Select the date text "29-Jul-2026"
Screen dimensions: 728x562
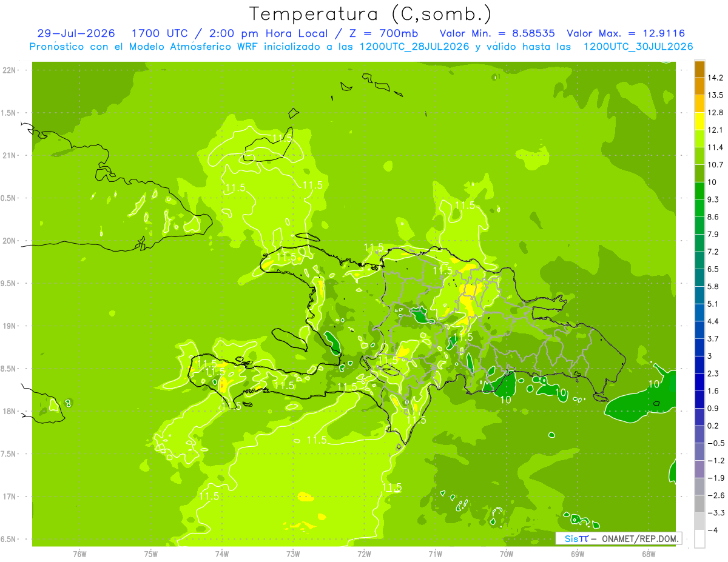(x=76, y=33)
